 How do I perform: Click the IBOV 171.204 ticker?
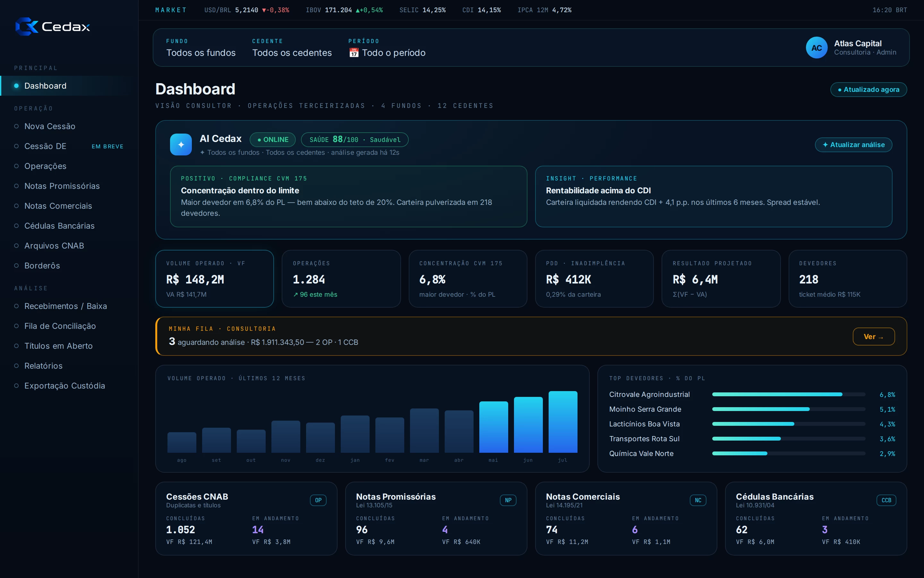coord(344,10)
